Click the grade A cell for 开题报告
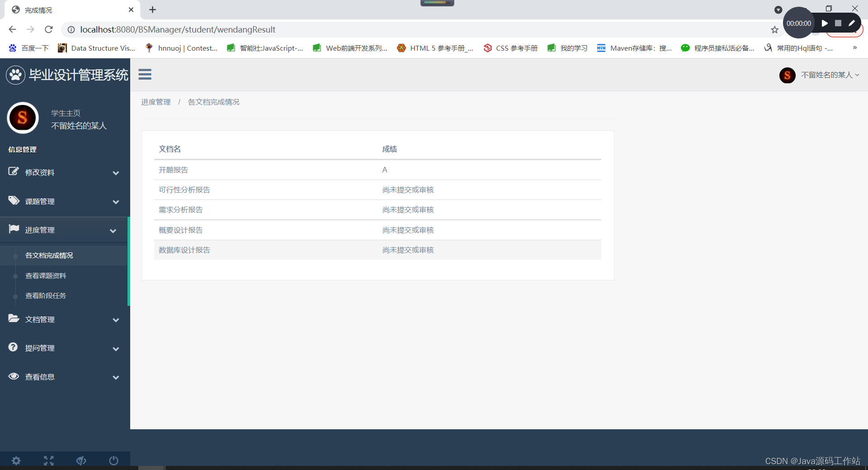Screen dimensions: 868x470 (385, 170)
